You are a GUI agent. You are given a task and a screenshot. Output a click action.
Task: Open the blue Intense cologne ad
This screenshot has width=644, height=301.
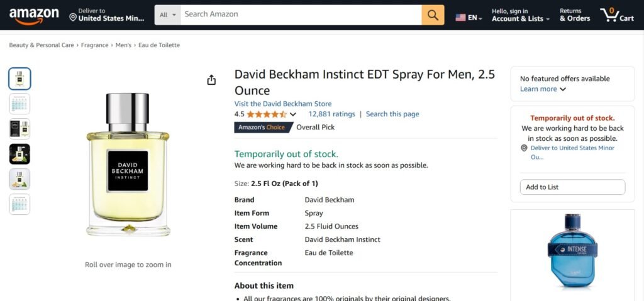click(572, 251)
